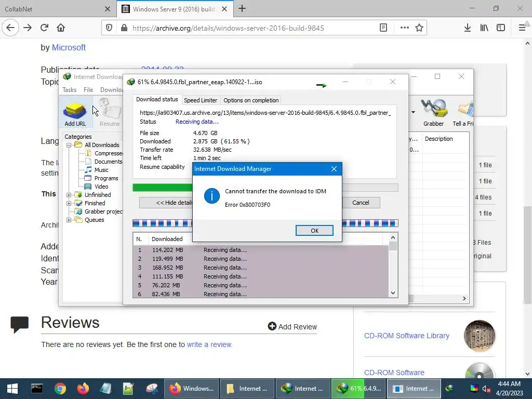The height and width of the screenshot is (399, 532).
Task: Click the archive.org URL address bar
Action: 228,28
